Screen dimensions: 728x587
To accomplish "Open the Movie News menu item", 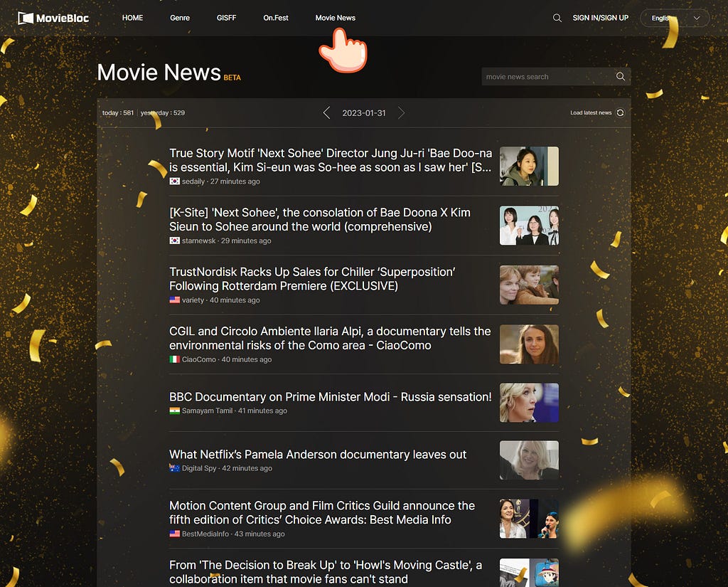I will 336,18.
